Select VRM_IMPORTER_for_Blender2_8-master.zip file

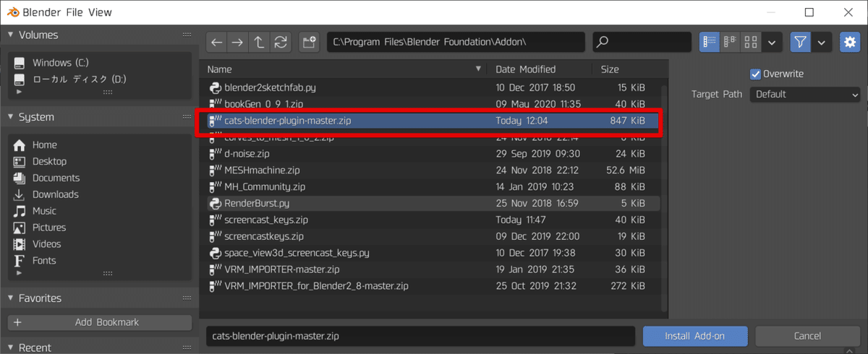(x=430, y=286)
